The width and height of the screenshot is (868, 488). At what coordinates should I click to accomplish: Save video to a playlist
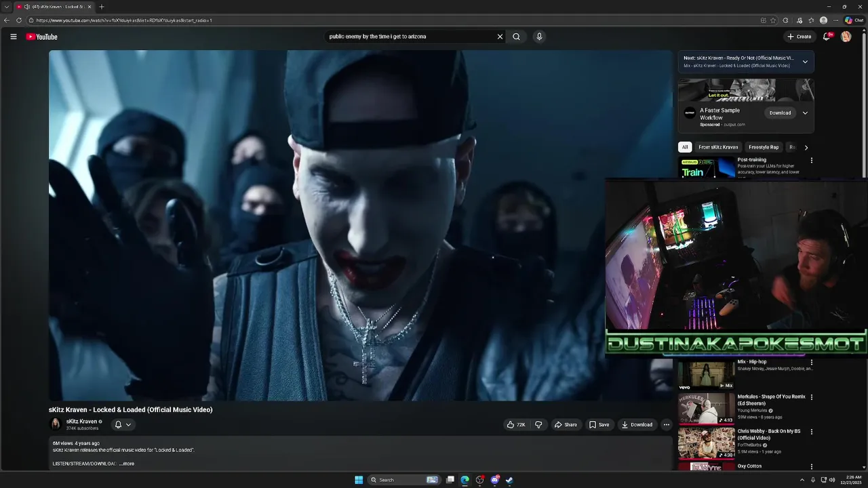tap(599, 425)
